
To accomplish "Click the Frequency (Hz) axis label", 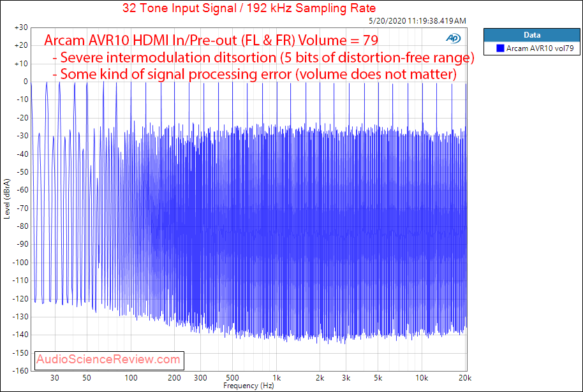I will point(248,386).
